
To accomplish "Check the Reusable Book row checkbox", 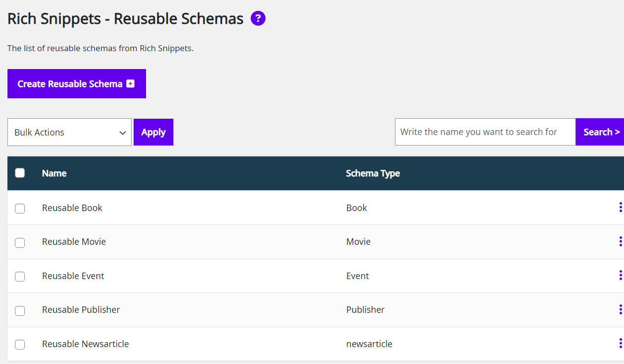I will point(20,209).
